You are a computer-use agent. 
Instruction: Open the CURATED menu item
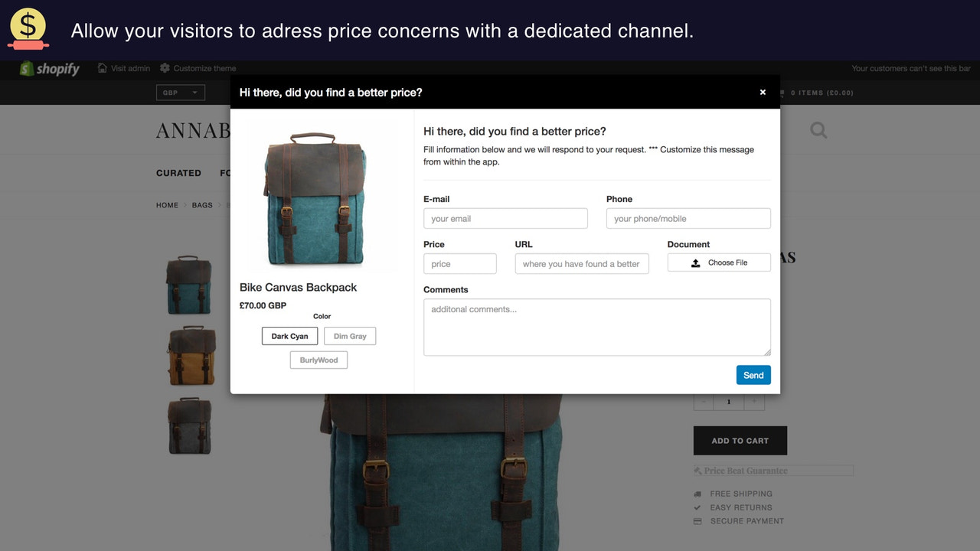[x=178, y=173]
